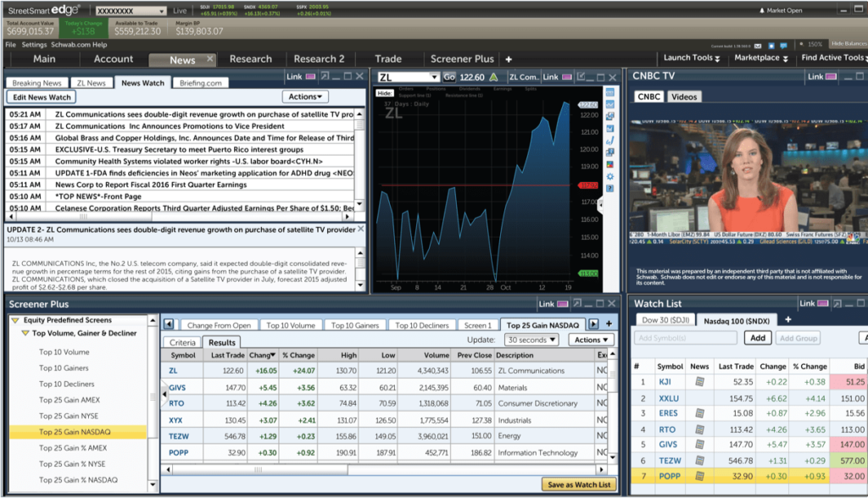Open the news icon for GIVS row
This screenshot has height=498, width=868.
click(x=699, y=445)
